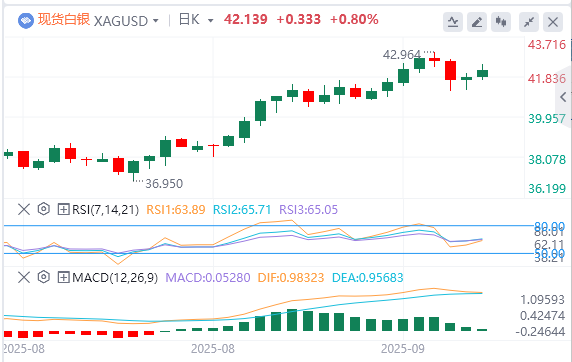
Task: Click the RSI1:63.89 value
Action: pyautogui.click(x=176, y=210)
